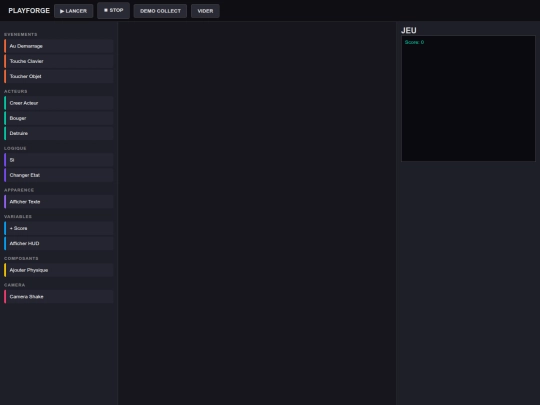
Task: Click the LOGIQUE category label
Action: click(15, 148)
